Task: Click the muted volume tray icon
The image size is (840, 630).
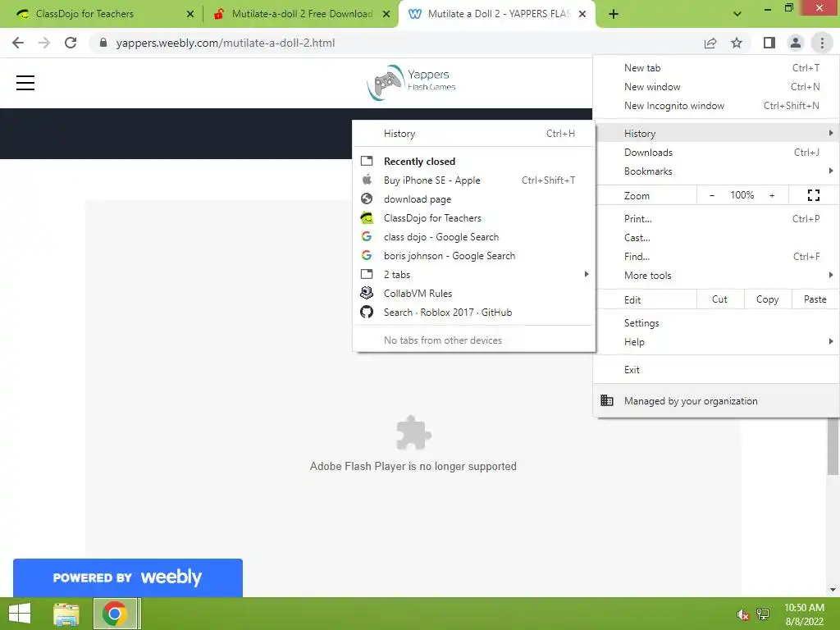Action: pos(742,614)
